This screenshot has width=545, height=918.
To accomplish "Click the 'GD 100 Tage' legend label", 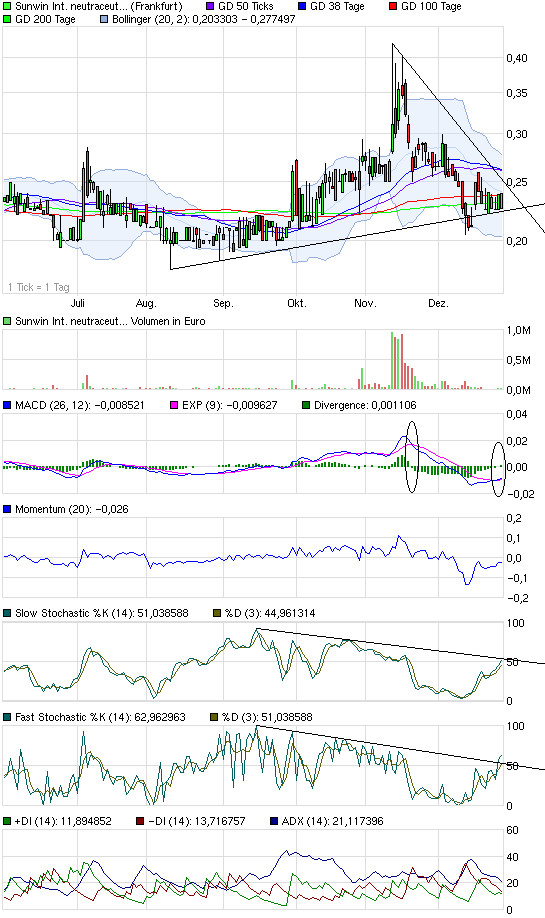I will (x=431, y=6).
